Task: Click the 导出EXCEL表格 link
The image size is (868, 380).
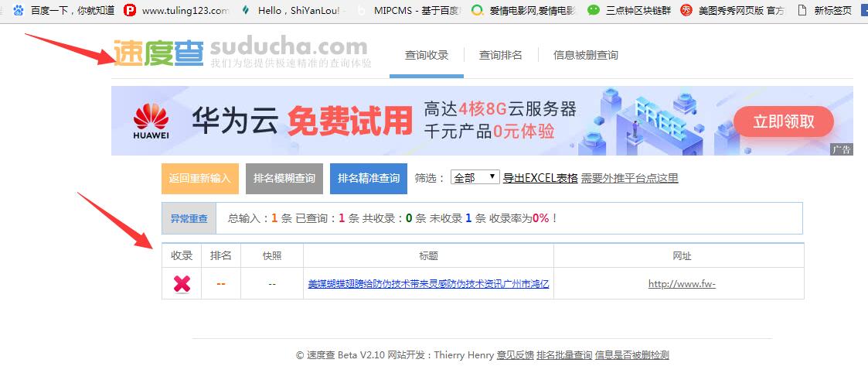Action: (x=540, y=178)
